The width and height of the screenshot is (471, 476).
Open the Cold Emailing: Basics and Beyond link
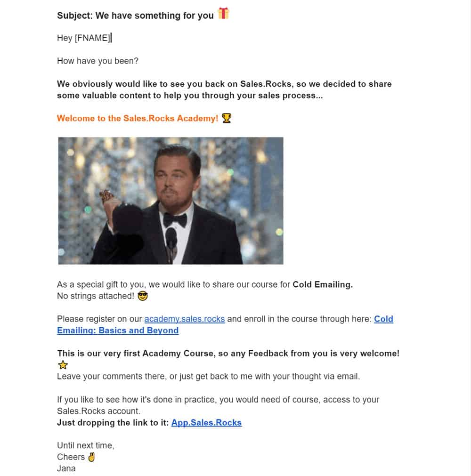pyautogui.click(x=118, y=330)
